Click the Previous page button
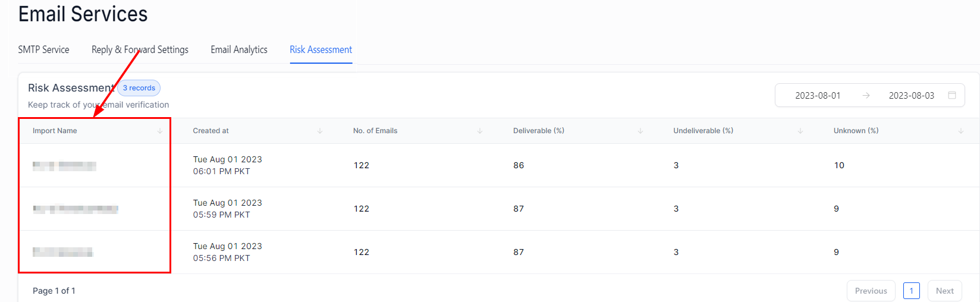980x302 pixels. coord(871,291)
